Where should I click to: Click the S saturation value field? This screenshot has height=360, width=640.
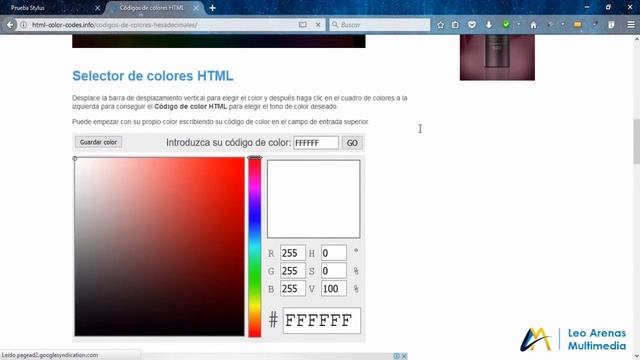point(334,271)
